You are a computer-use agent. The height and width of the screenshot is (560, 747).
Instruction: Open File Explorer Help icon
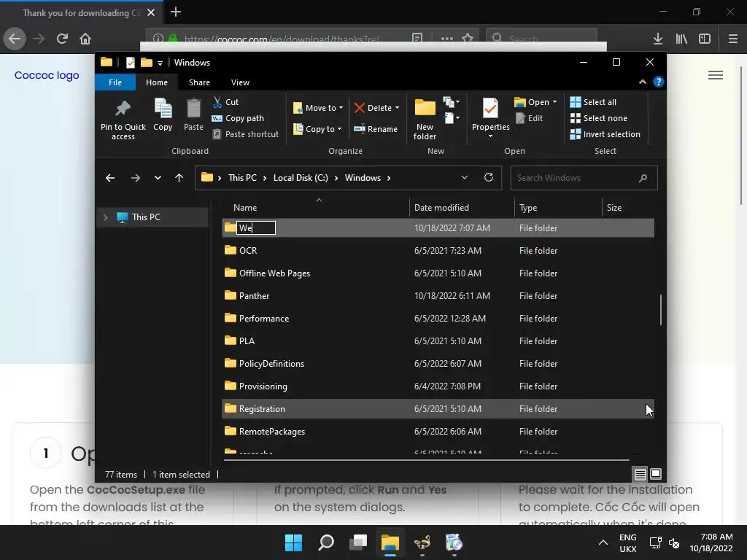[x=659, y=82]
